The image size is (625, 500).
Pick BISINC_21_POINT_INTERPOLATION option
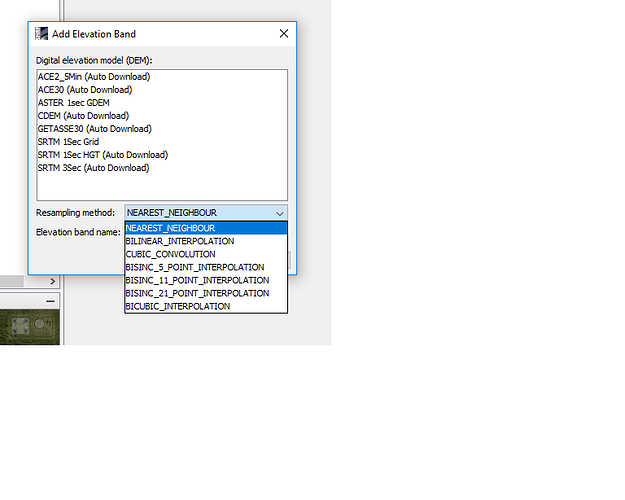pyautogui.click(x=206, y=293)
